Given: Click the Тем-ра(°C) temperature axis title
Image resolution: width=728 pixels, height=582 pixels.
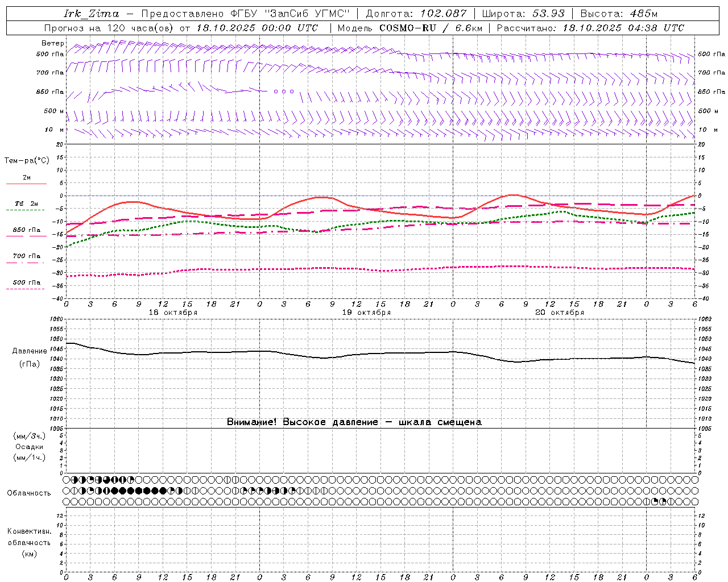Looking at the screenshot, I should [27, 161].
